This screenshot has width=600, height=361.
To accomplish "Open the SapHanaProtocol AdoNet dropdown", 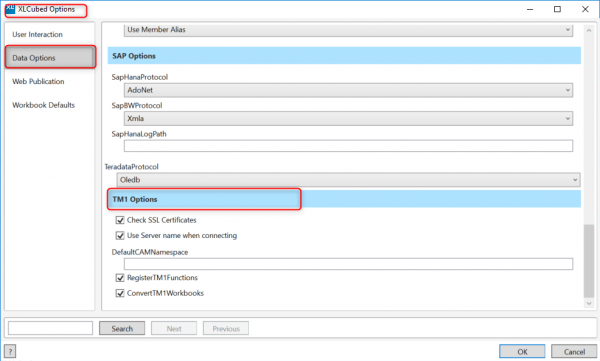I will point(348,90).
